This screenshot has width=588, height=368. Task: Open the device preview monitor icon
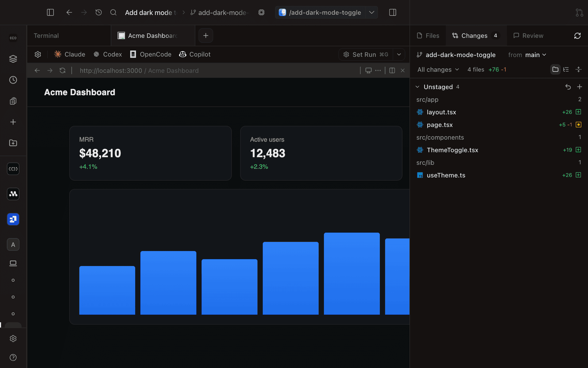coord(368,70)
